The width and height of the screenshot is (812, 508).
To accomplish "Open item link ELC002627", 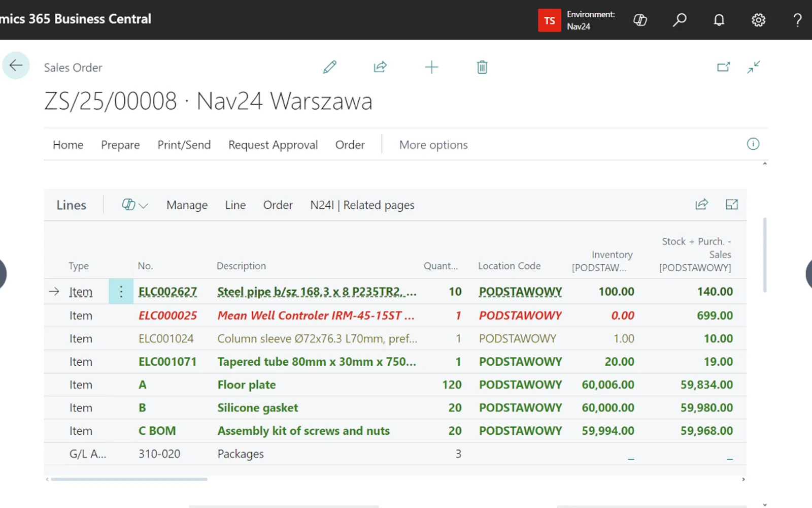I will 167,292.
